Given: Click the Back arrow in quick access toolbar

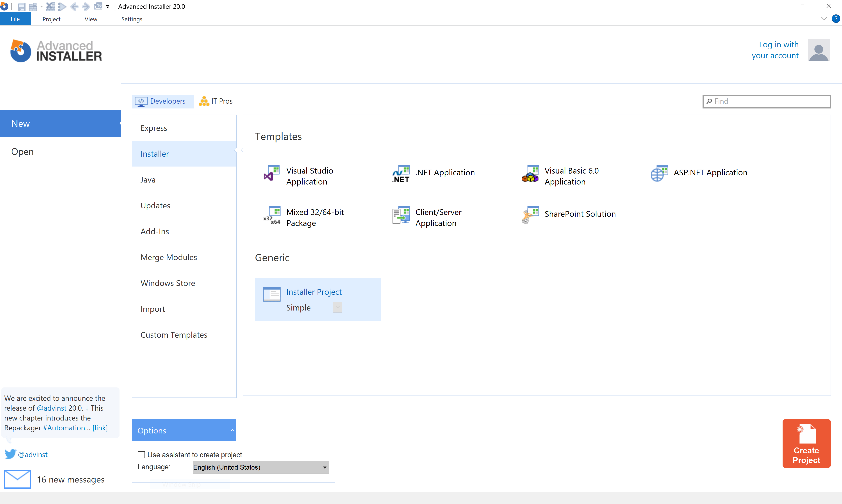Looking at the screenshot, I should pos(74,6).
